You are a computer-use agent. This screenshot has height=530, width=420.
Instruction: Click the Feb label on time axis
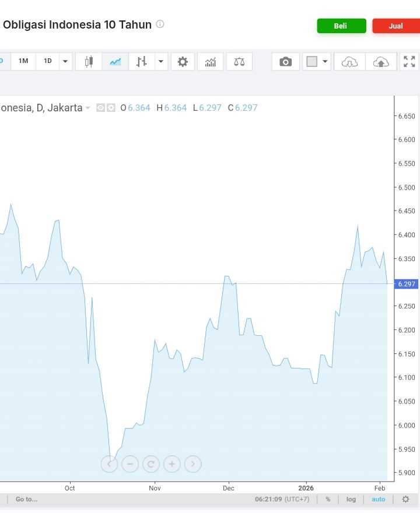(x=380, y=488)
